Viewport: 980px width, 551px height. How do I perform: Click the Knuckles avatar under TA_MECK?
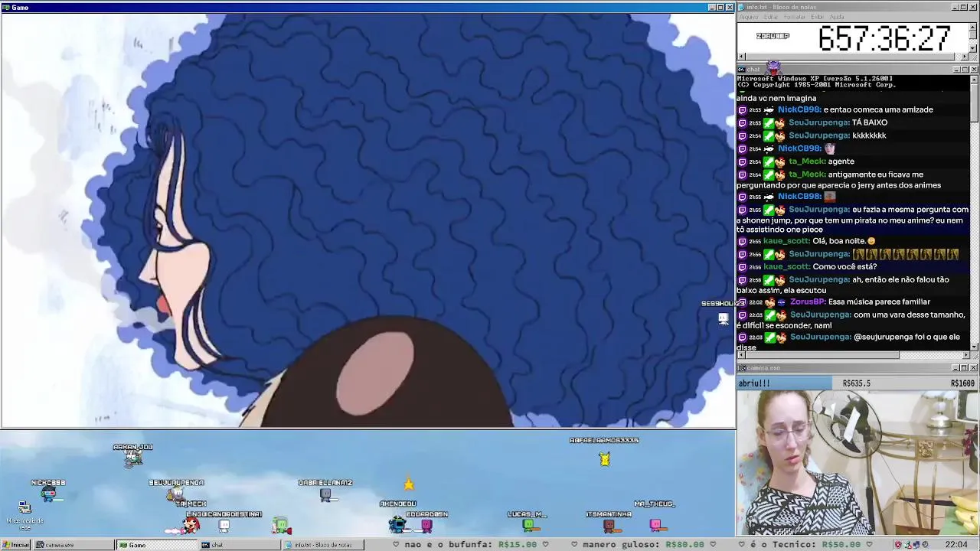click(x=191, y=524)
